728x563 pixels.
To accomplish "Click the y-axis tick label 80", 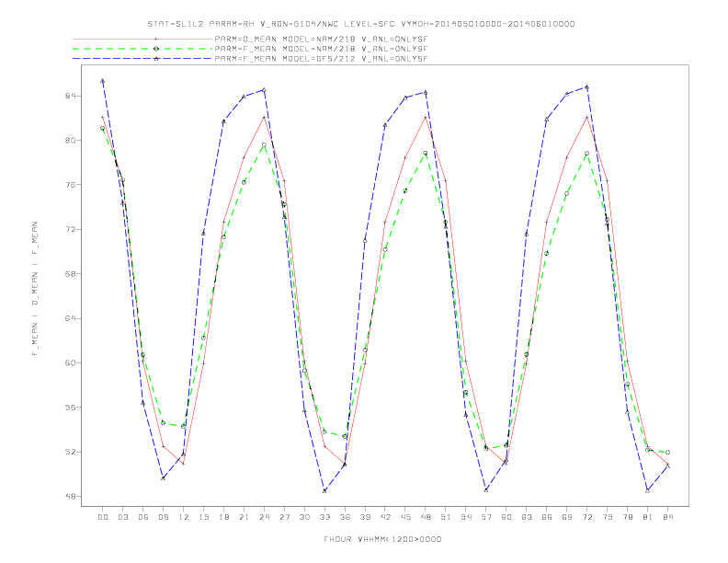I will tap(70, 140).
